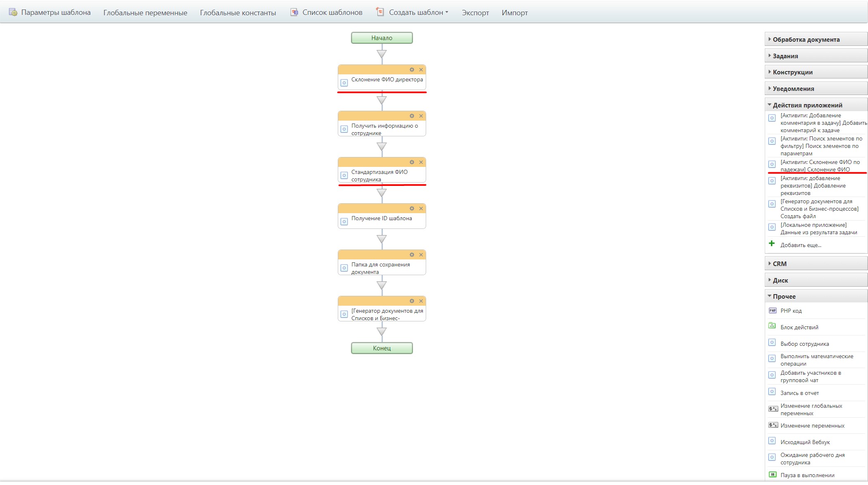Click Изменение переменных activity icon
This screenshot has height=485, width=868.
[x=773, y=425]
